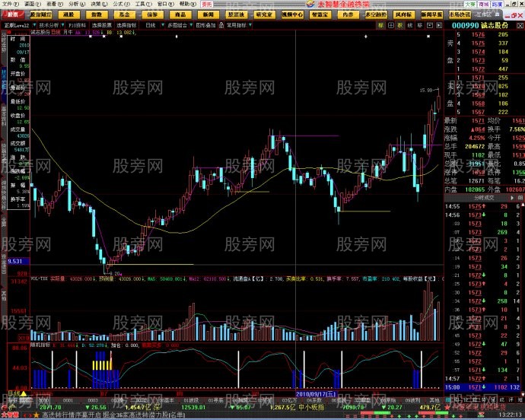
Task: Open the 分析 menu
Action: coord(77,4)
